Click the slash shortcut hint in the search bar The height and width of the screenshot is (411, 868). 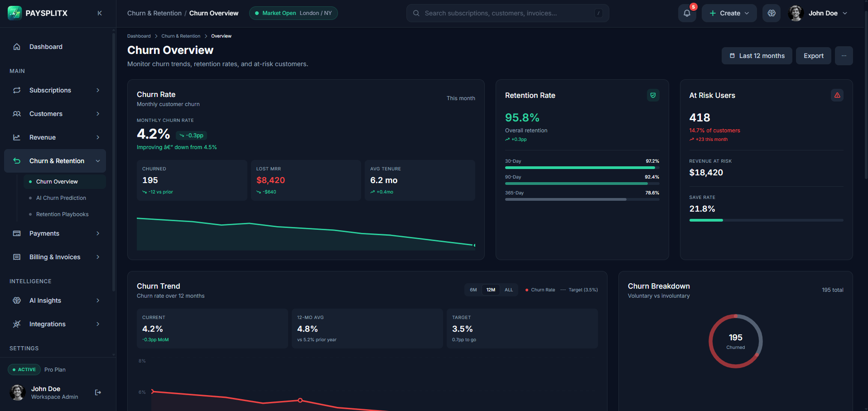coord(598,13)
